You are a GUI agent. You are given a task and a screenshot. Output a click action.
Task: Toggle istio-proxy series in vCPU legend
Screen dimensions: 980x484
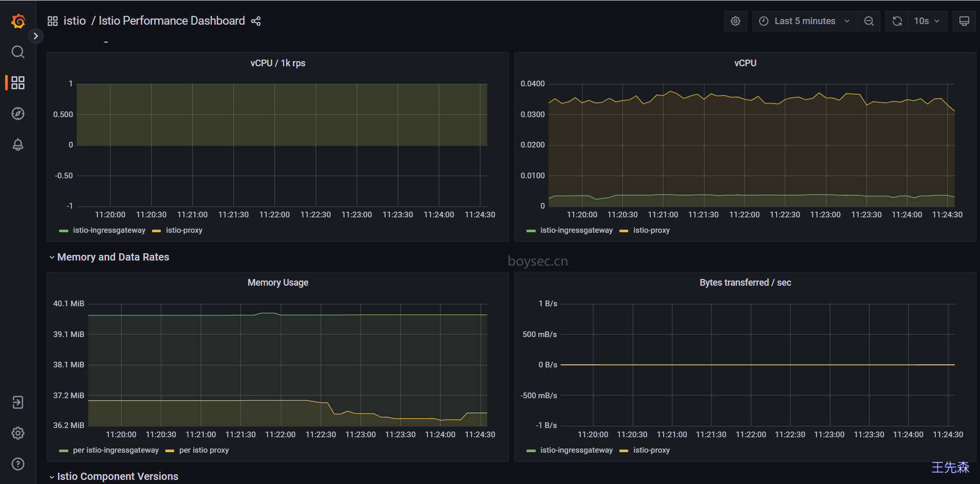651,230
